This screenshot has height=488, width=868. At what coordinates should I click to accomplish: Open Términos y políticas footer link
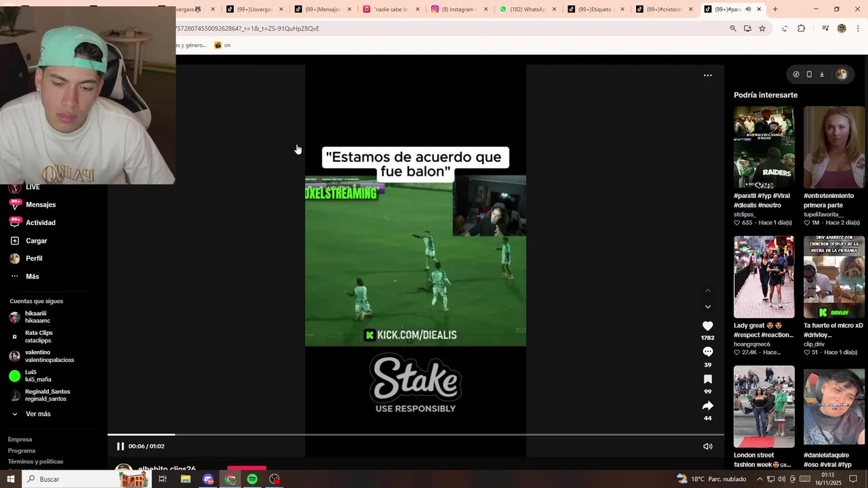(x=35, y=462)
